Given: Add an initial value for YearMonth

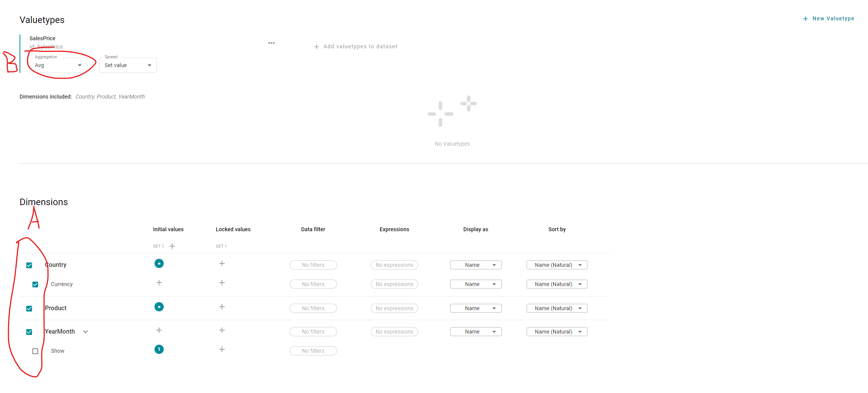Looking at the screenshot, I should [x=159, y=330].
